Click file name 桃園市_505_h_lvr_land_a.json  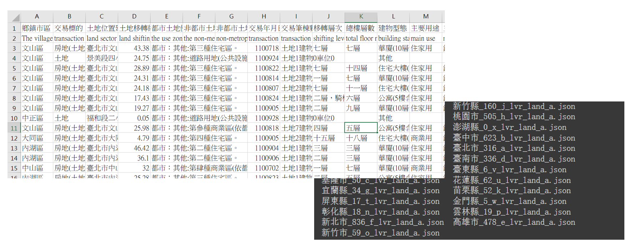tap(514, 117)
